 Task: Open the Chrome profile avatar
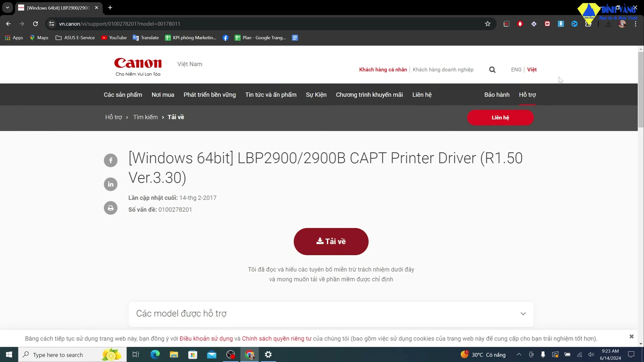point(622,24)
